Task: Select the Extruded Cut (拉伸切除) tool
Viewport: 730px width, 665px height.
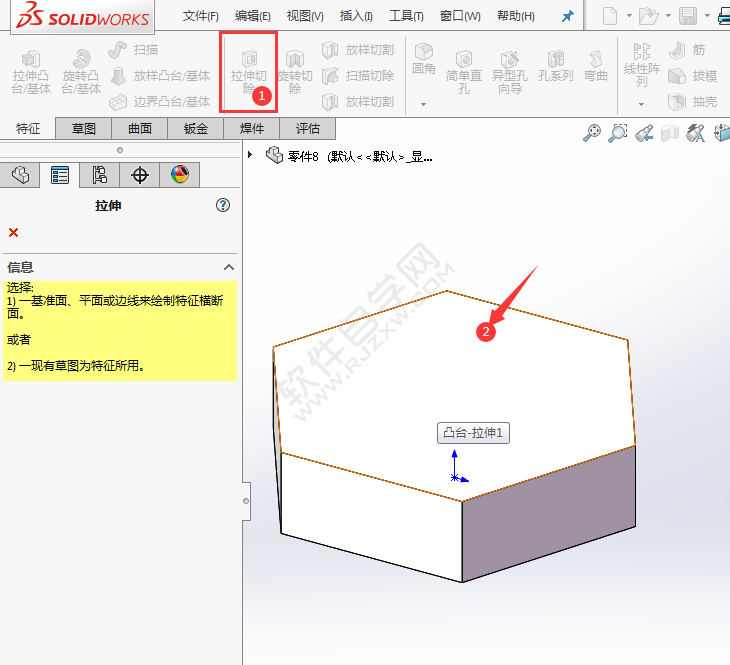Action: (249, 72)
